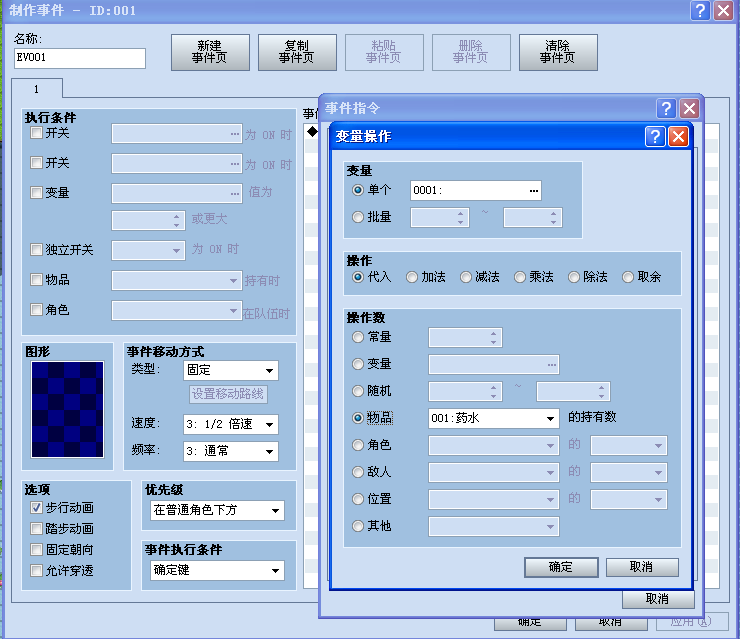This screenshot has height=639, width=740.
Task: Open 优先级 在普通角色下方 dropdown
Action: pyautogui.click(x=218, y=510)
